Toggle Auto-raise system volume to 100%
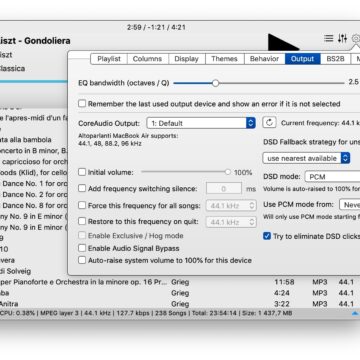This screenshot has height=360, width=360. point(82,260)
